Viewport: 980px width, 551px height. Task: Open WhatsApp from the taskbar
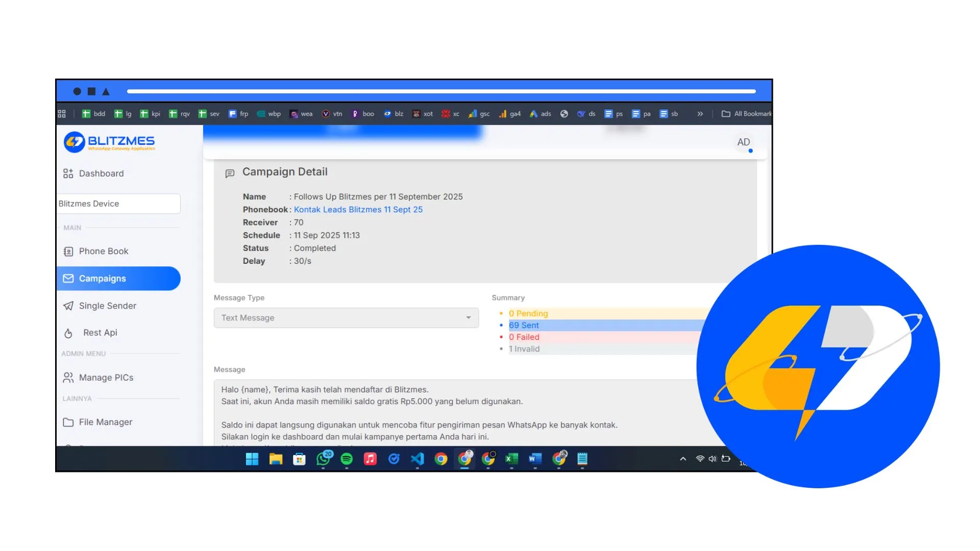tap(323, 459)
